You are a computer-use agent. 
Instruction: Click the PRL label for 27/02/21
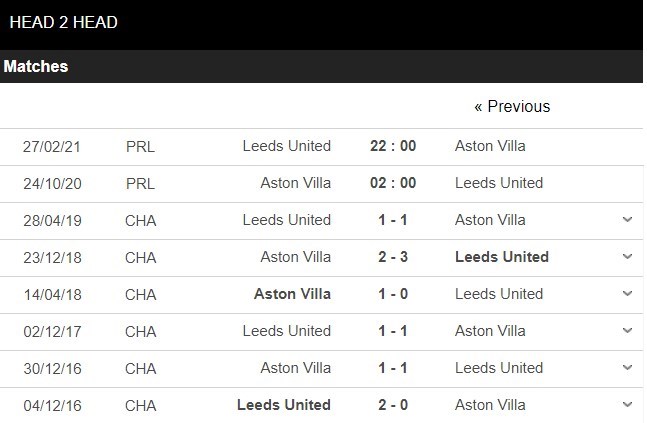(140, 146)
